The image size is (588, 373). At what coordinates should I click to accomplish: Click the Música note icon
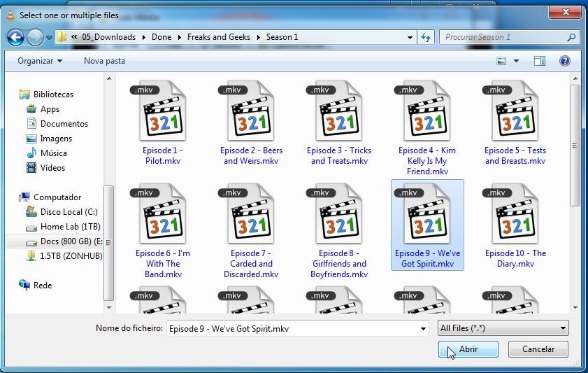tap(31, 153)
